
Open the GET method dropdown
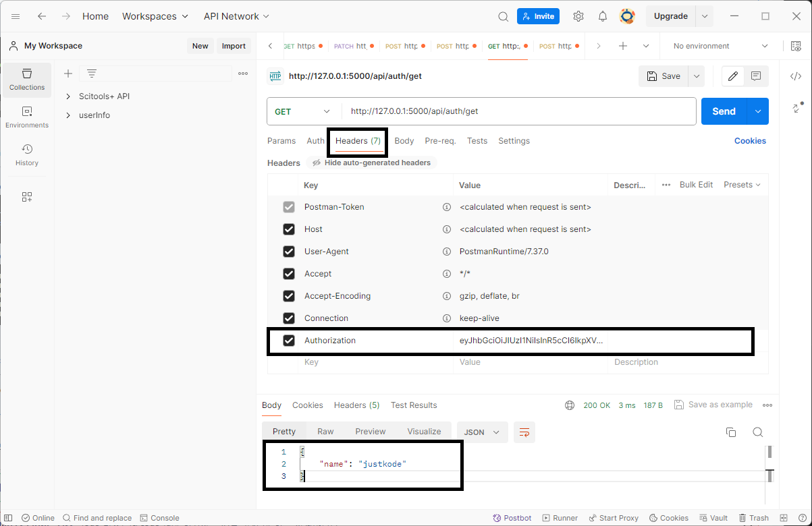coord(302,111)
